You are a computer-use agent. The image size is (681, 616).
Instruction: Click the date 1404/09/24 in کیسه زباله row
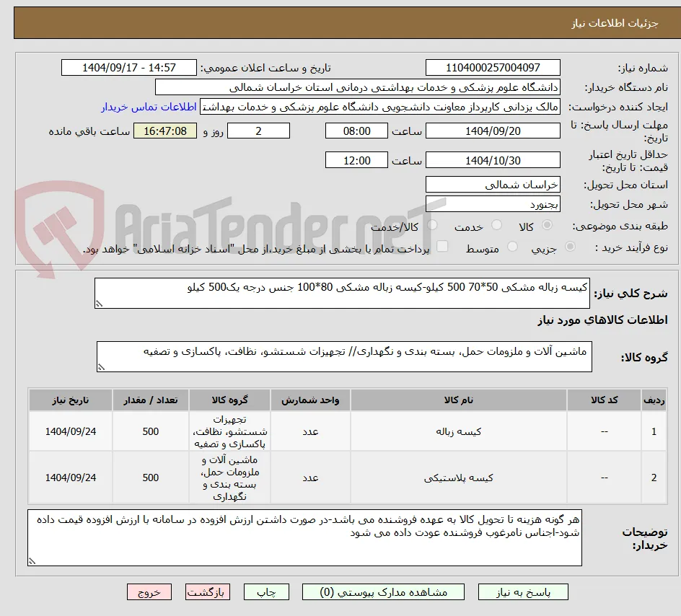click(71, 431)
